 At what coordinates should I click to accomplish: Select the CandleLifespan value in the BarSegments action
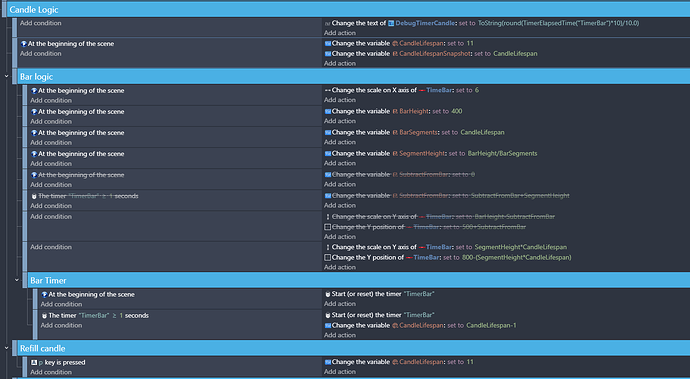tap(482, 132)
